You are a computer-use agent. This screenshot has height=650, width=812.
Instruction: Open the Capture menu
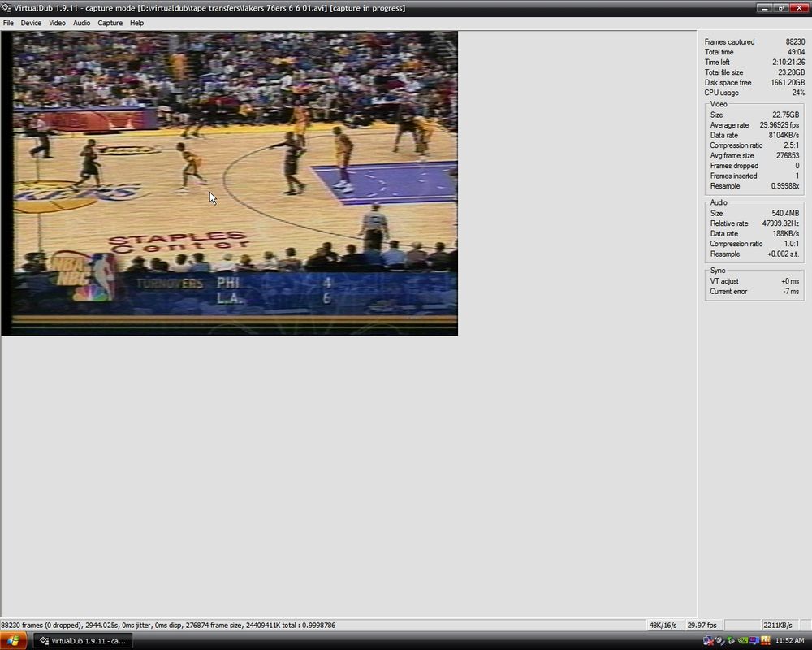(110, 23)
